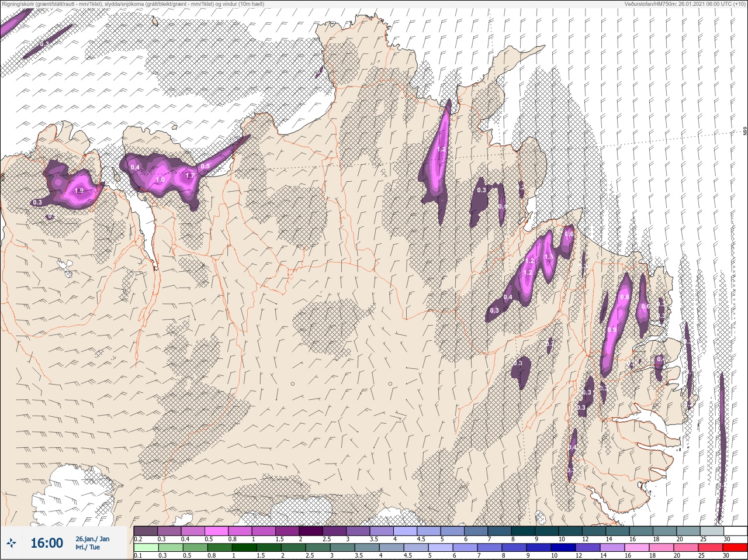Click lower legend swatch between 3 and 3.5
748x560 pixels.
click(342, 548)
